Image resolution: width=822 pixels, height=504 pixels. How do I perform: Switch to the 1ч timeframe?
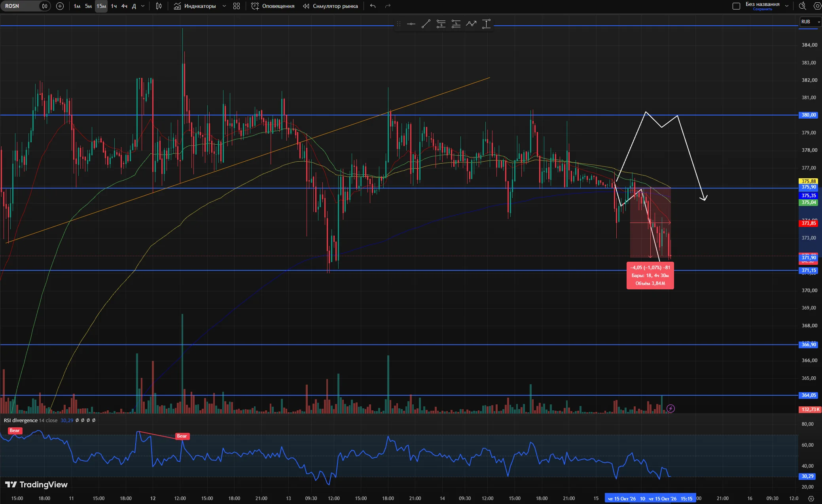[114, 6]
